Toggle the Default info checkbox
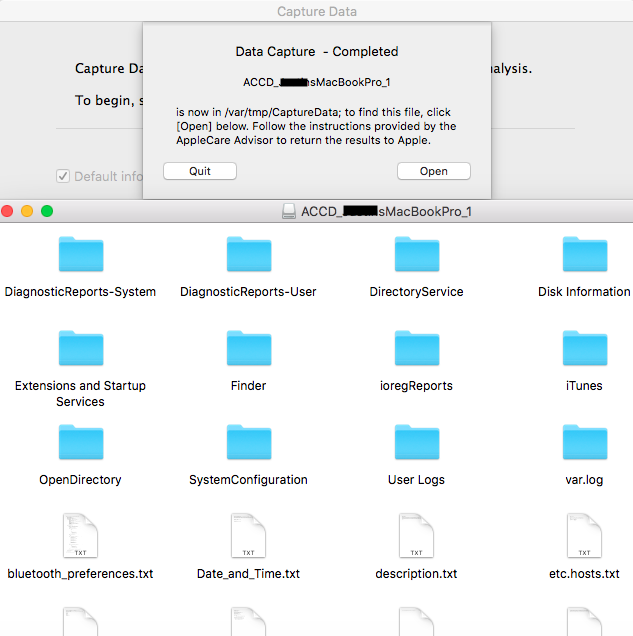633x636 pixels. 63,176
